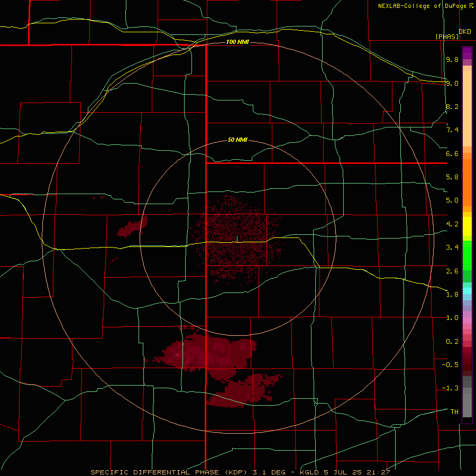Pick the cyan color bar segment
Image resolution: width=476 pixels, height=476 pixels.
click(x=467, y=291)
